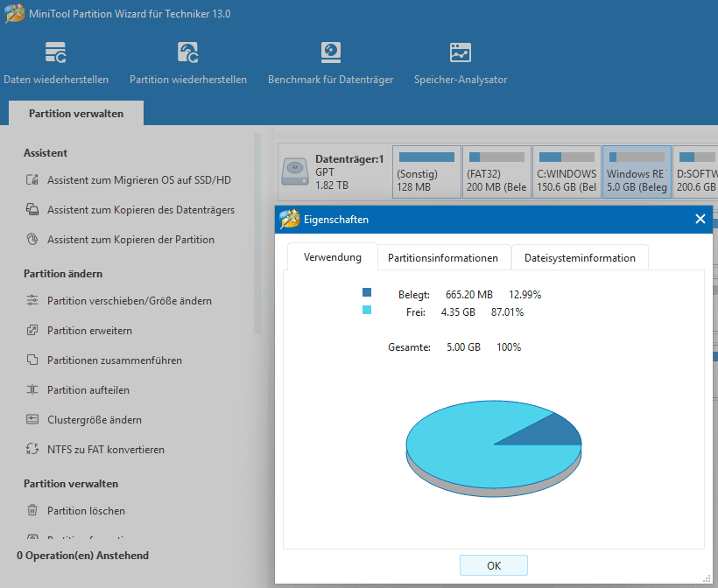
Task: Click the 12.99% used percentage
Action: (524, 295)
